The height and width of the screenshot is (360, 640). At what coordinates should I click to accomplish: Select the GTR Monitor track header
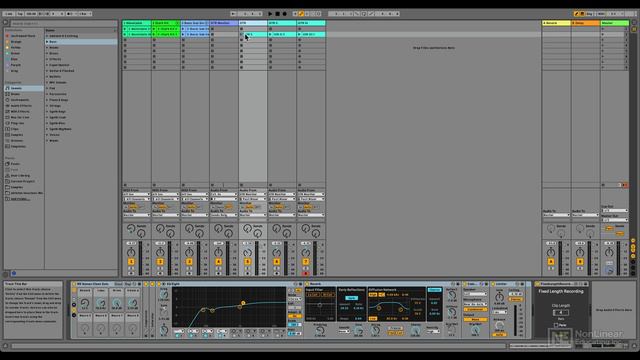(224, 23)
